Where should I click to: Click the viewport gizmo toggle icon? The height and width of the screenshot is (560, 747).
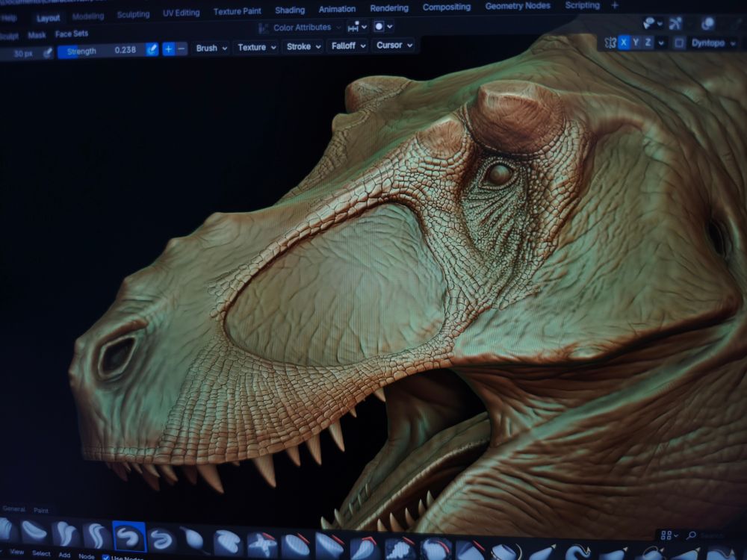click(675, 23)
